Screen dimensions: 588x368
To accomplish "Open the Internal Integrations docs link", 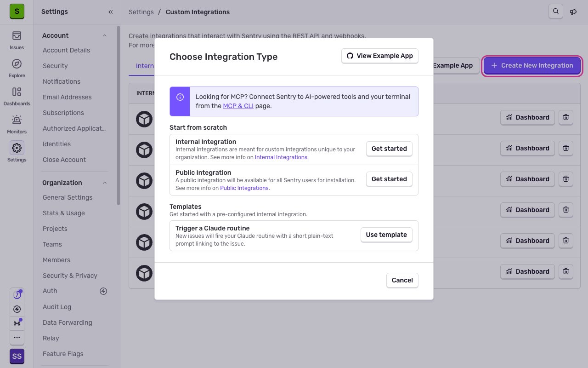I will [281, 157].
